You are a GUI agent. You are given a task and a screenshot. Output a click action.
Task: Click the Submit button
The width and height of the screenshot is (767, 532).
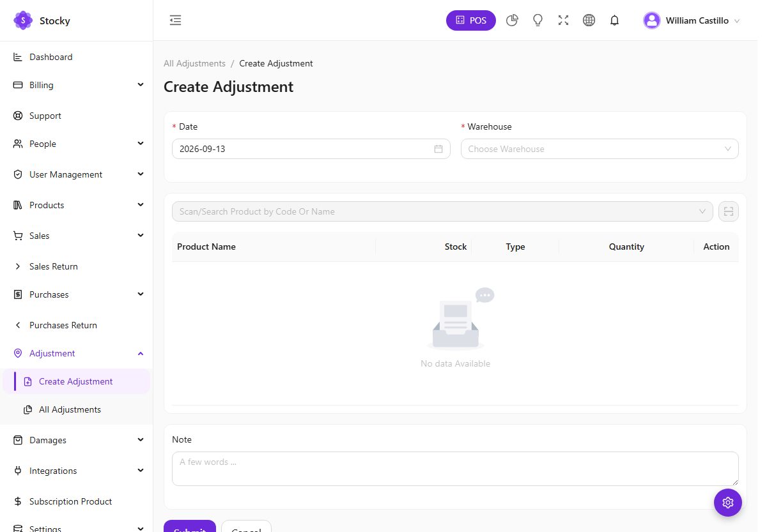coord(190,526)
